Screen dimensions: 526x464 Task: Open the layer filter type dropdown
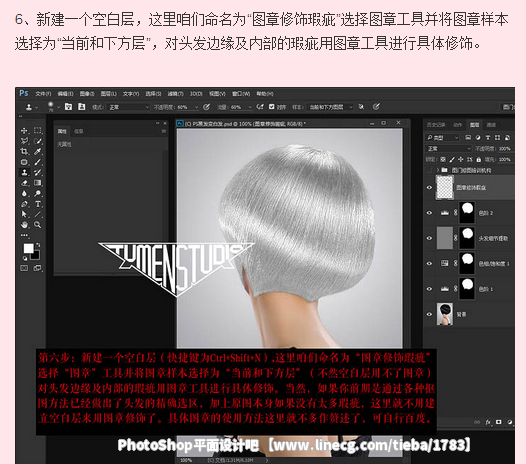(x=442, y=138)
